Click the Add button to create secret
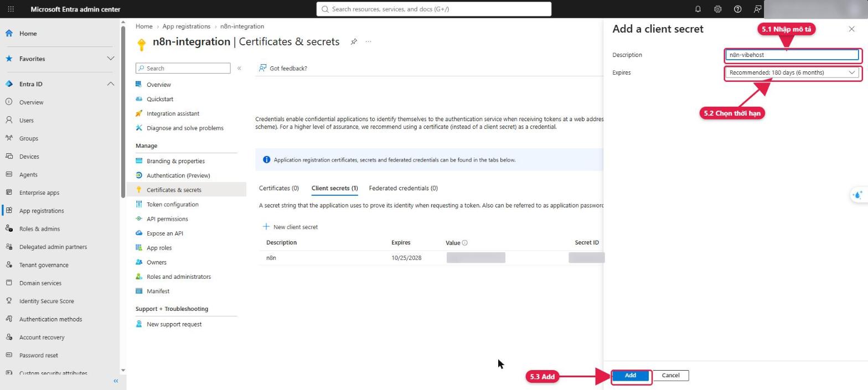Viewport: 868px width, 390px height. coord(631,376)
